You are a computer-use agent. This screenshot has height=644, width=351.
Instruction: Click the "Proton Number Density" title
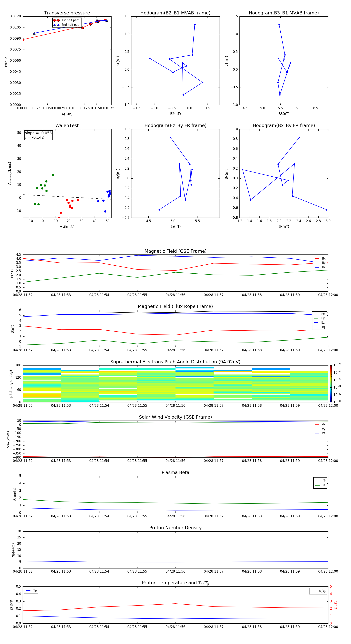[x=175, y=528]
